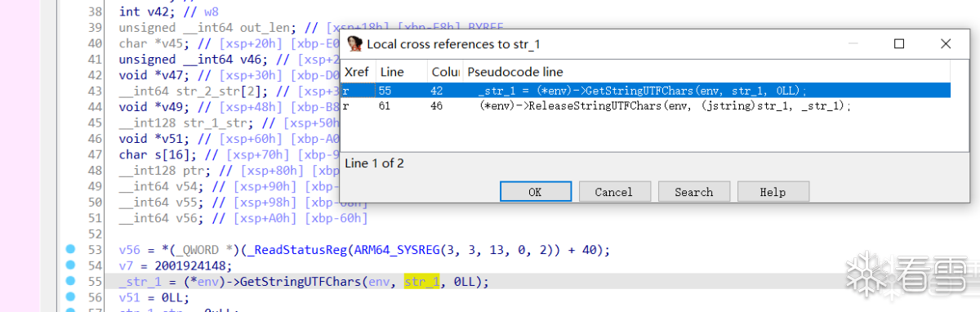The width and height of the screenshot is (980, 312).
Task: Click the OK button
Action: (535, 192)
